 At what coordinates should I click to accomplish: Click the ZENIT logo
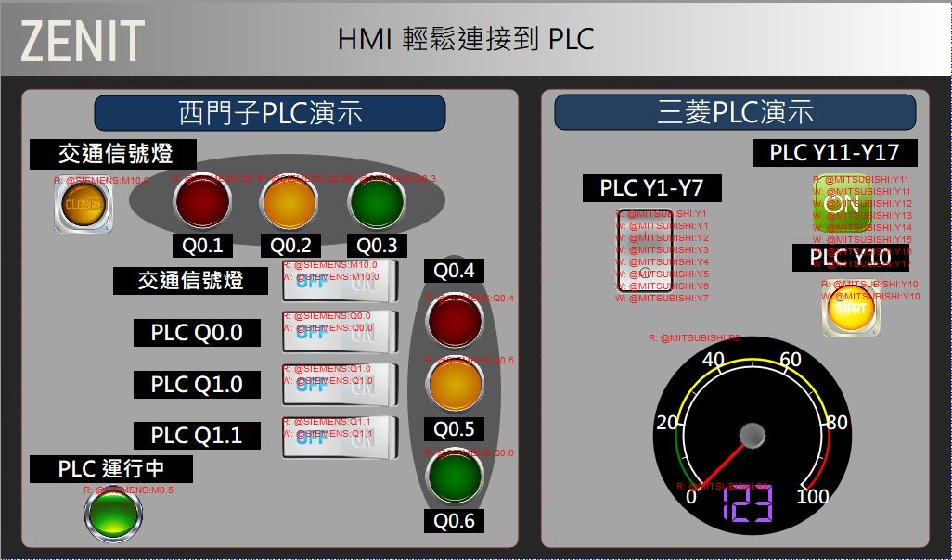click(x=83, y=41)
